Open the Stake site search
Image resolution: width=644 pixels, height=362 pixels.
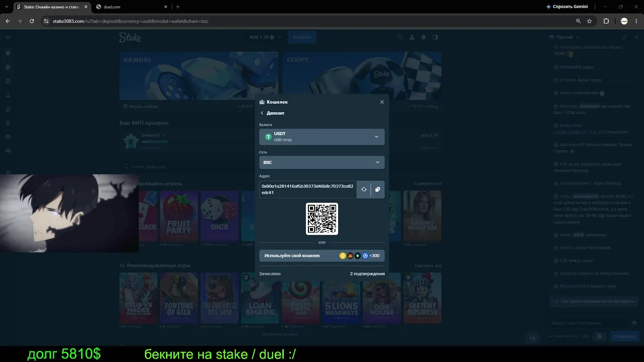point(400,37)
